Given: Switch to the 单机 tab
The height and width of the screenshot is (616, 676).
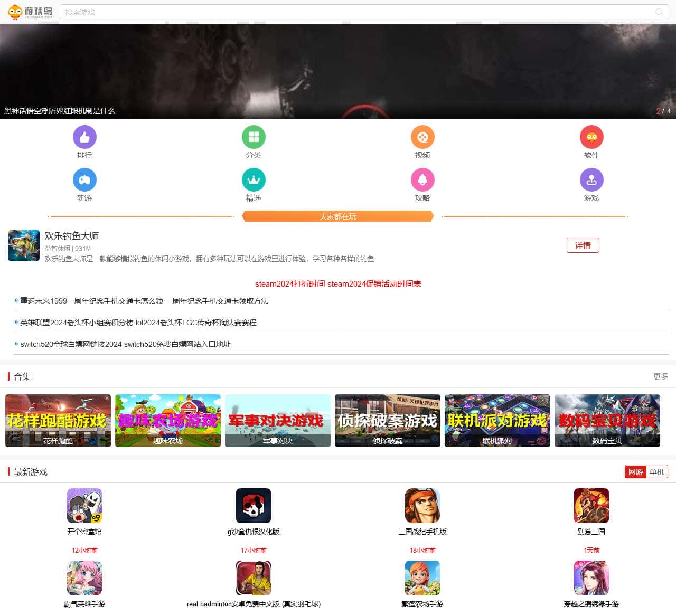Looking at the screenshot, I should [x=657, y=472].
